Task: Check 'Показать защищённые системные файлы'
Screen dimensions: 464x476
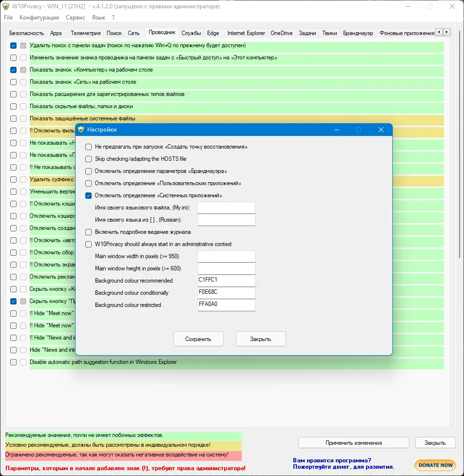Action: point(13,119)
